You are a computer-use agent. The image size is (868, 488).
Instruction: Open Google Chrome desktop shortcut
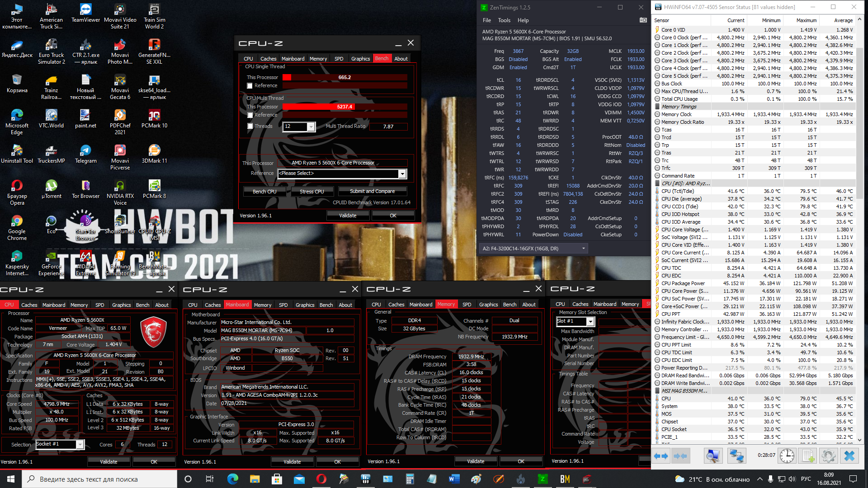(x=17, y=228)
